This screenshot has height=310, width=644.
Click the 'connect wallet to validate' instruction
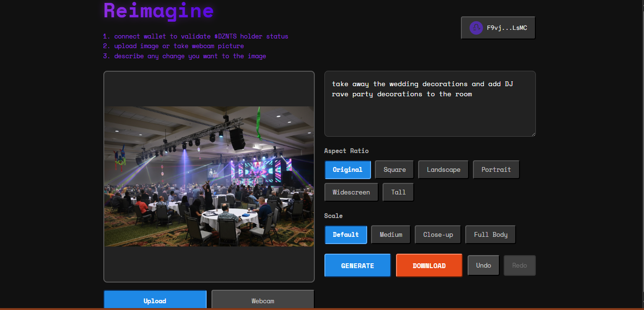[x=196, y=36]
